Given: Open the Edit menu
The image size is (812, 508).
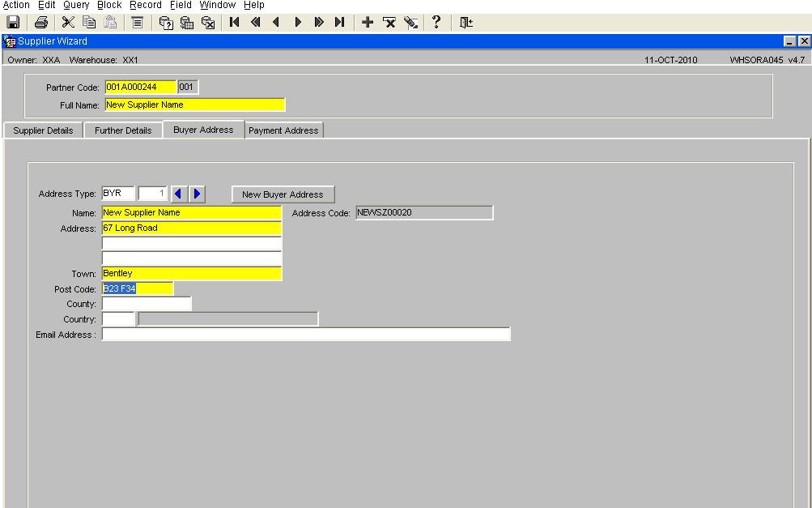Looking at the screenshot, I should click(x=47, y=5).
